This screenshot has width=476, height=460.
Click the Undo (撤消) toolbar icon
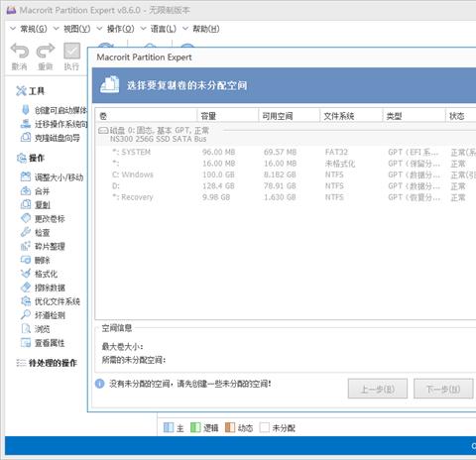[20, 51]
